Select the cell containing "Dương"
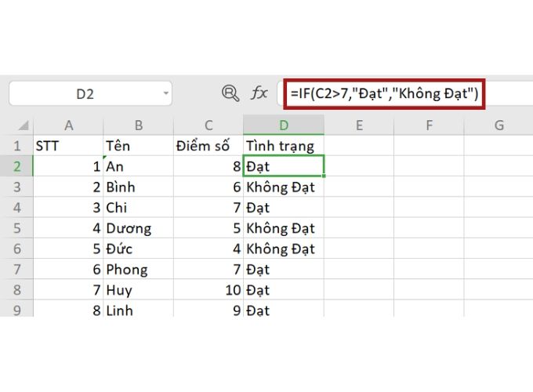 tap(138, 228)
